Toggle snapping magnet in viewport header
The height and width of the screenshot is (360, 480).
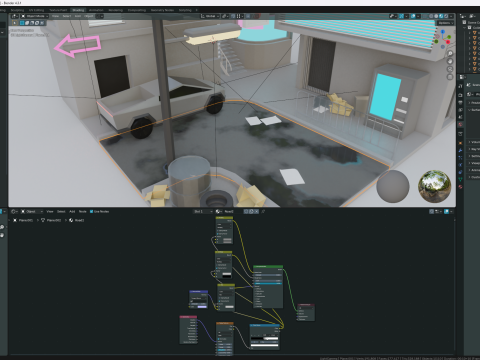point(233,16)
